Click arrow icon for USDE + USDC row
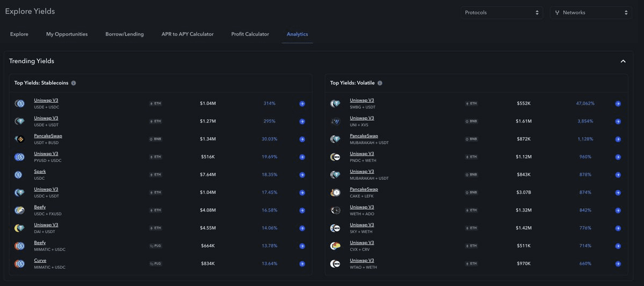This screenshot has width=644, height=286. [302, 104]
